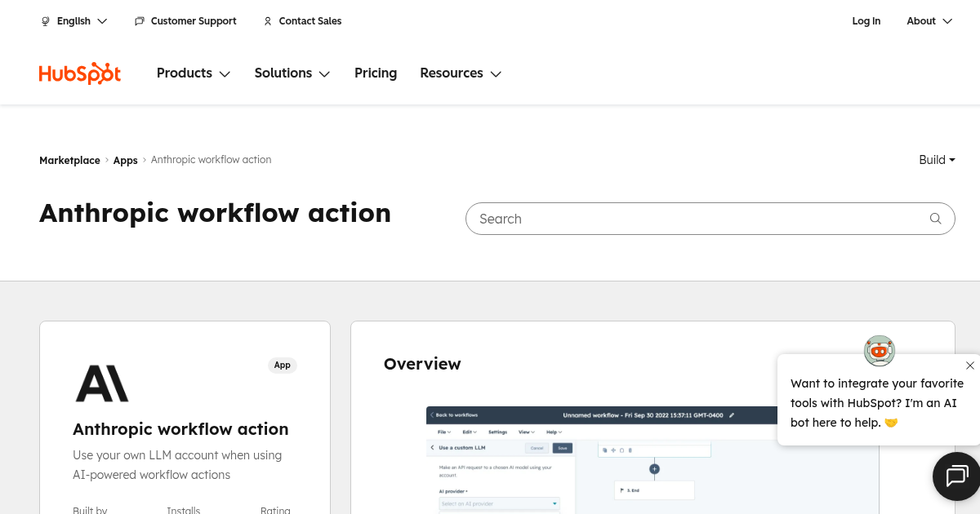
Task: Expand the Solutions menu chevron
Action: coord(324,74)
